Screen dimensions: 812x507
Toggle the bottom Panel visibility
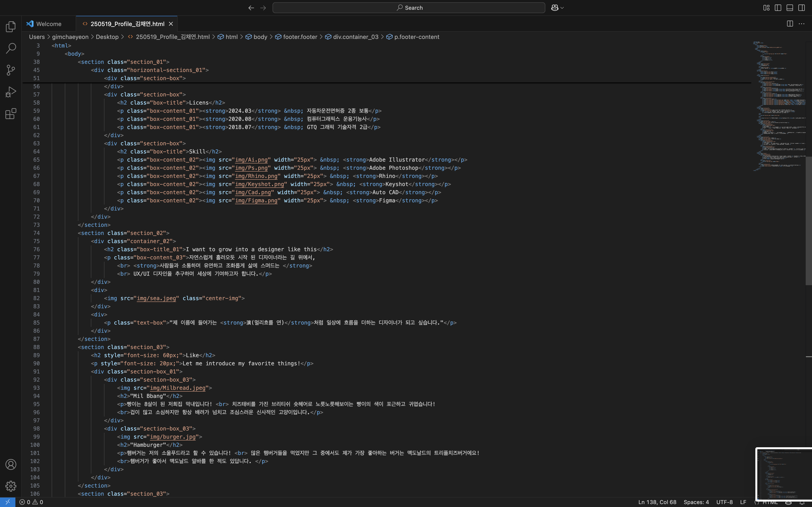790,8
